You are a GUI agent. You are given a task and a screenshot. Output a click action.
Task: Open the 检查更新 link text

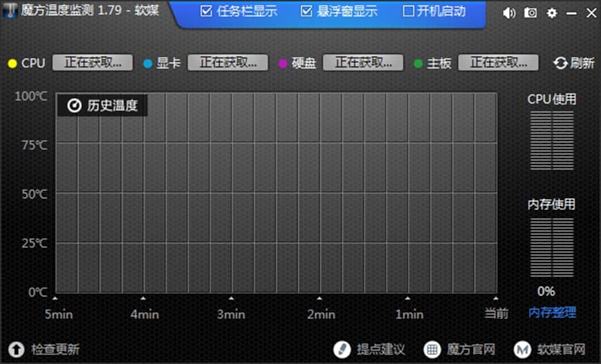tap(55, 349)
